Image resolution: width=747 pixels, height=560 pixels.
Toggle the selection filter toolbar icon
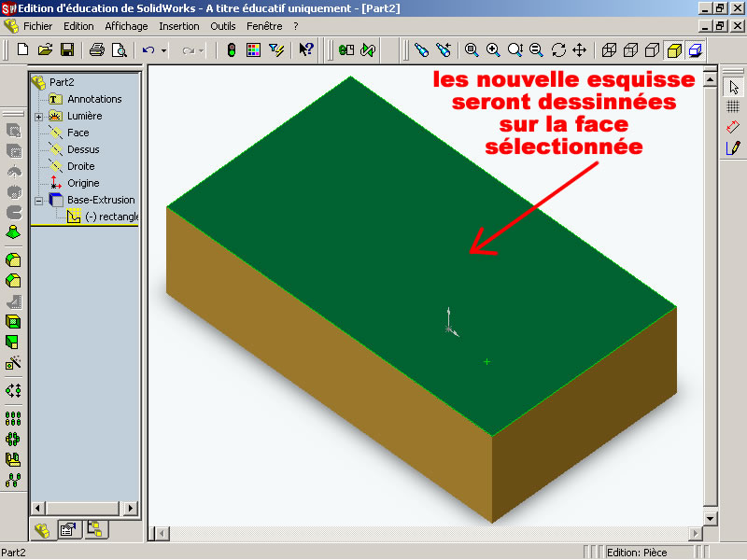tap(275, 49)
